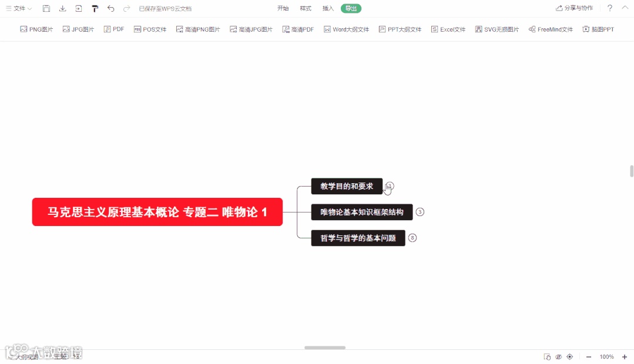634x364 pixels.
Task: Export as 高清PNG图片
Action: point(198,29)
